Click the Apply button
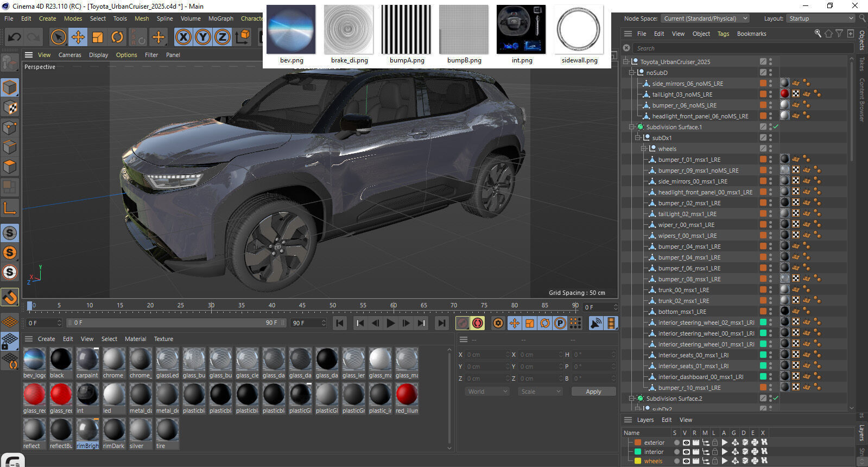The height and width of the screenshot is (467, 868). tap(593, 392)
